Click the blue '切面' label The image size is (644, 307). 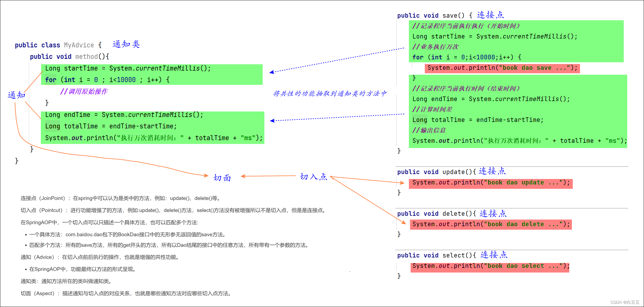pos(222,178)
